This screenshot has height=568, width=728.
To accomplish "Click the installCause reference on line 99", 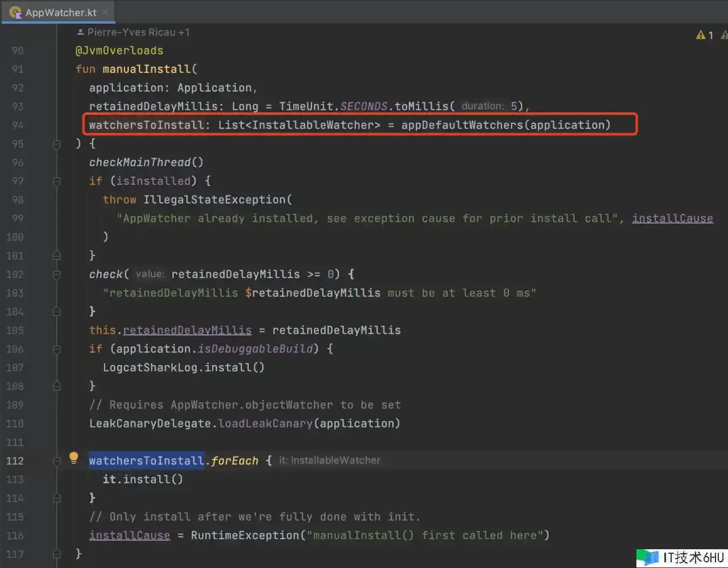I will pos(672,218).
